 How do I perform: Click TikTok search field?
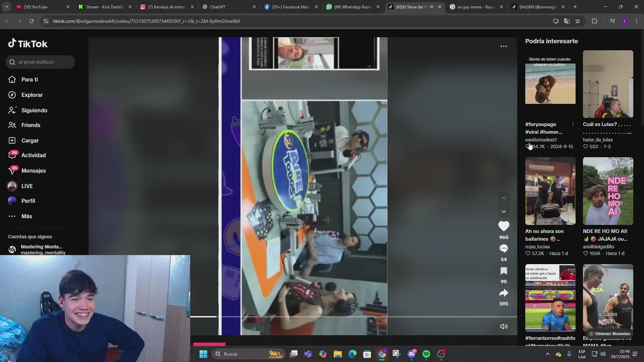click(40, 62)
